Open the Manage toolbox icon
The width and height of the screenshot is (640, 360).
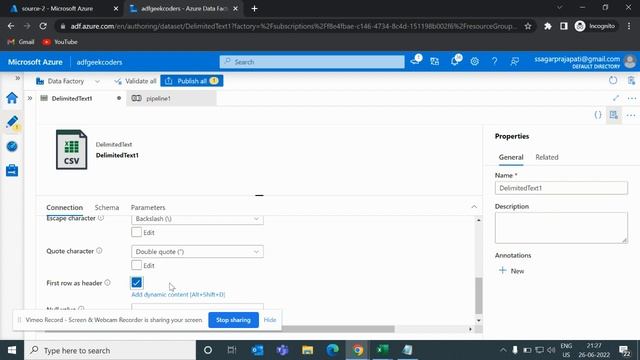tap(12, 170)
